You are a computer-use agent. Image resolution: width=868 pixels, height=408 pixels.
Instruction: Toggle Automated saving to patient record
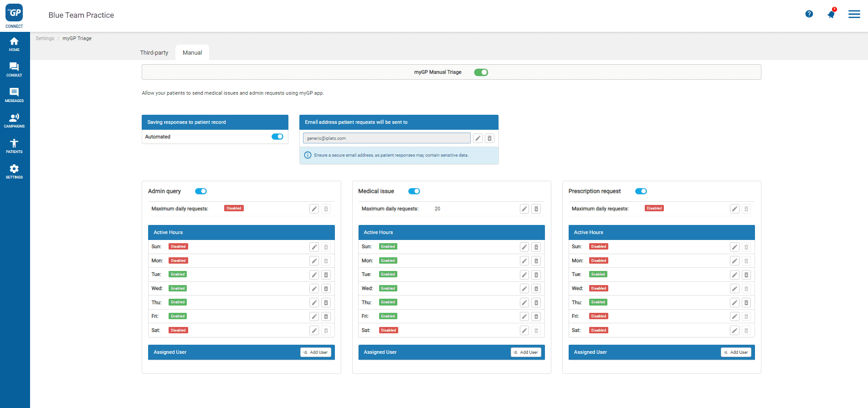point(277,137)
